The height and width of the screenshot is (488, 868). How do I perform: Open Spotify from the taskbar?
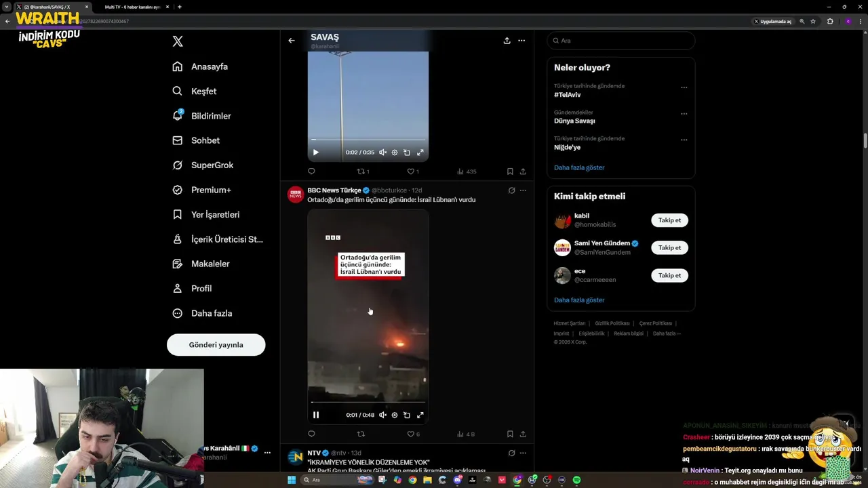pyautogui.click(x=576, y=480)
